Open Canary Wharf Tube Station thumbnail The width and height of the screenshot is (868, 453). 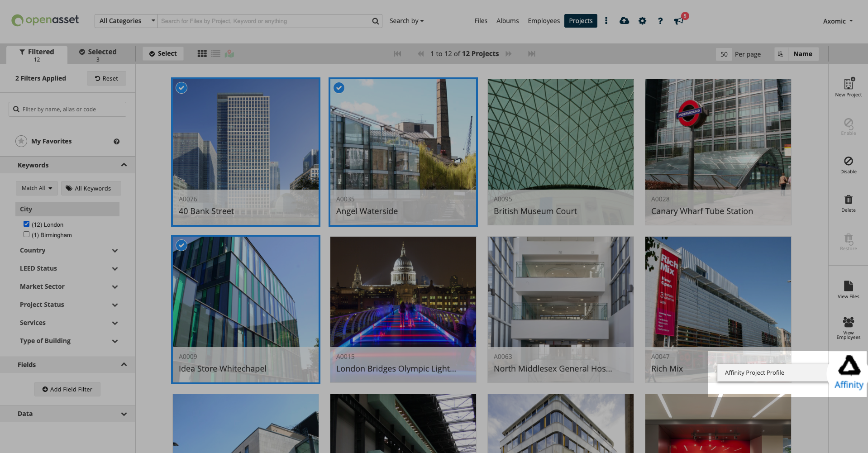[x=718, y=152]
